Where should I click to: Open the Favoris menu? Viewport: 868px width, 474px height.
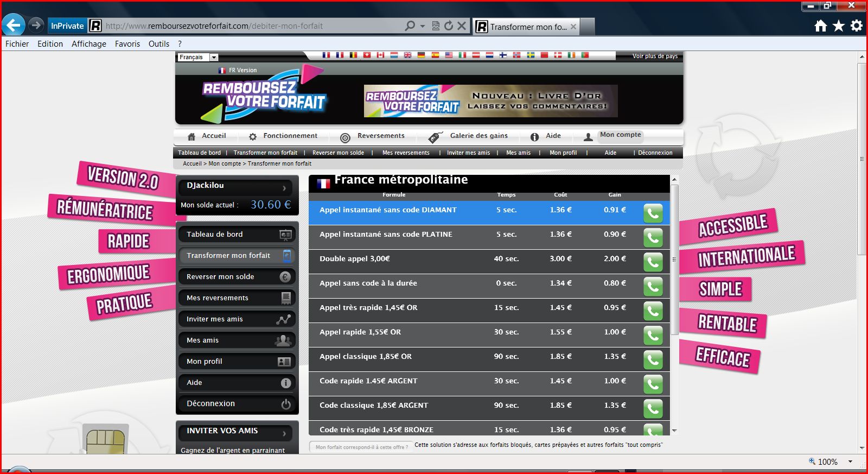coord(127,44)
